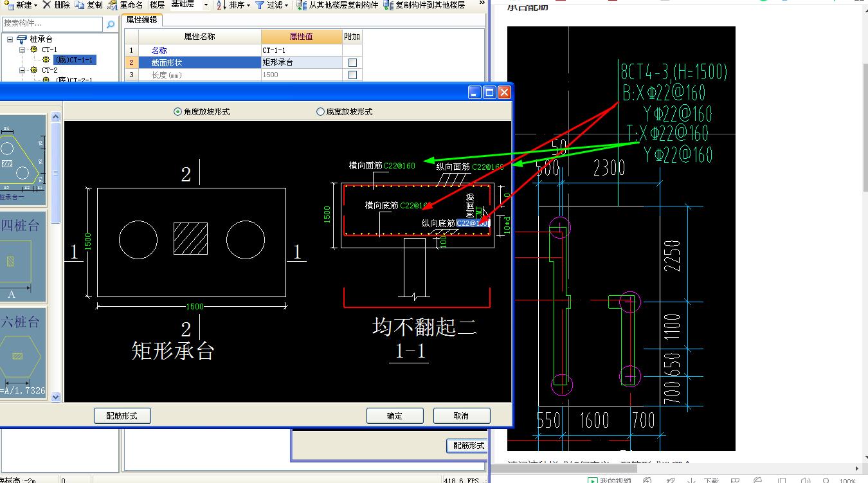Click the 属性名称 column header
Image resolution: width=868 pixels, height=483 pixels.
coord(199,37)
